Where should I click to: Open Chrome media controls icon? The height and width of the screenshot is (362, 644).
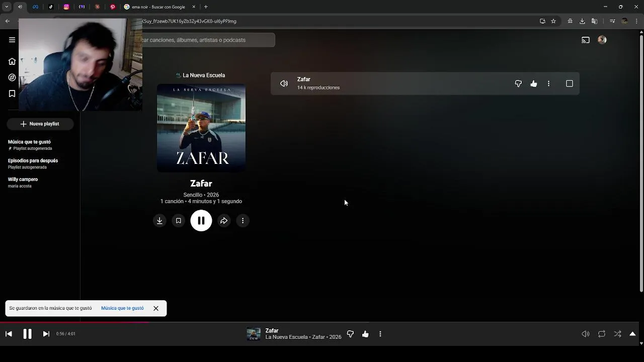pyautogui.click(x=612, y=21)
